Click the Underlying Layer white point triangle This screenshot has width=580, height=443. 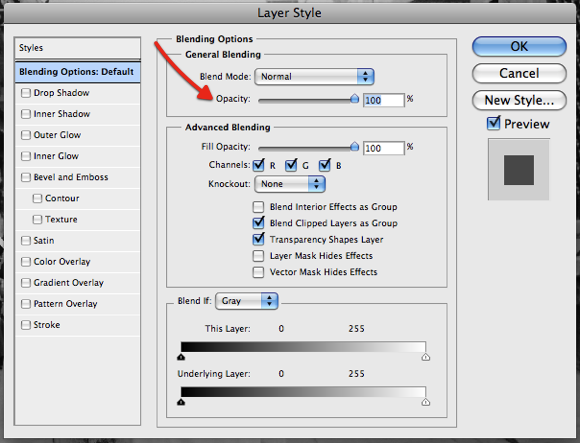[426, 402]
